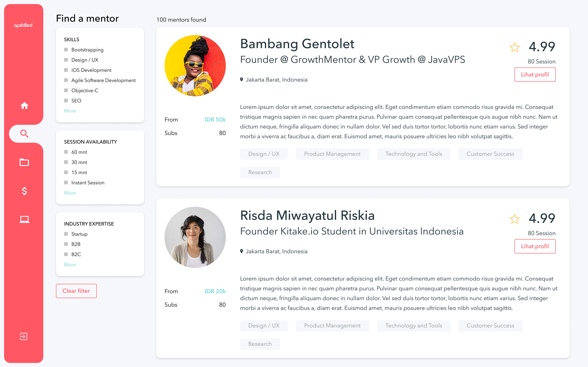Image resolution: width=588 pixels, height=367 pixels.
Task: Open Lihat profil for Bambang Gentolet
Action: (535, 74)
